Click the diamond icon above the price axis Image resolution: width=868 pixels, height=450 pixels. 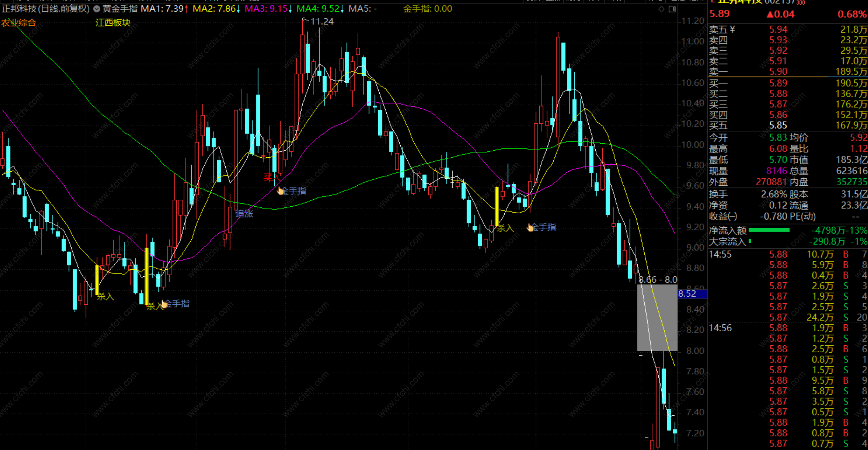point(661,9)
